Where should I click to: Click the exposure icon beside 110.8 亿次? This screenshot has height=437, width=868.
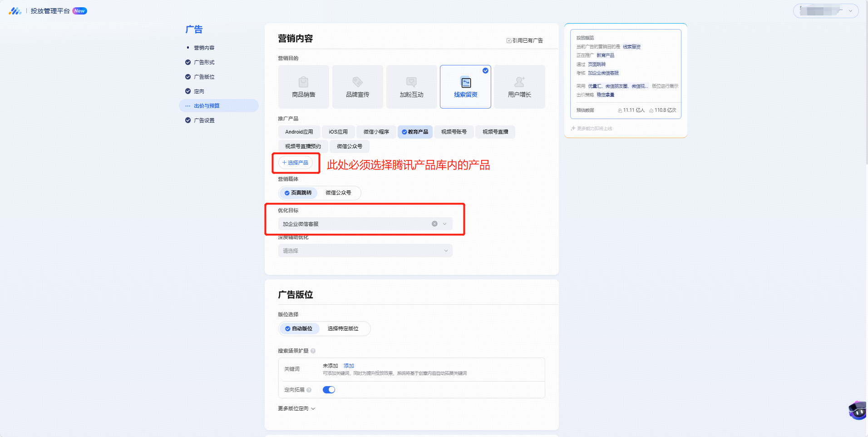(x=651, y=110)
